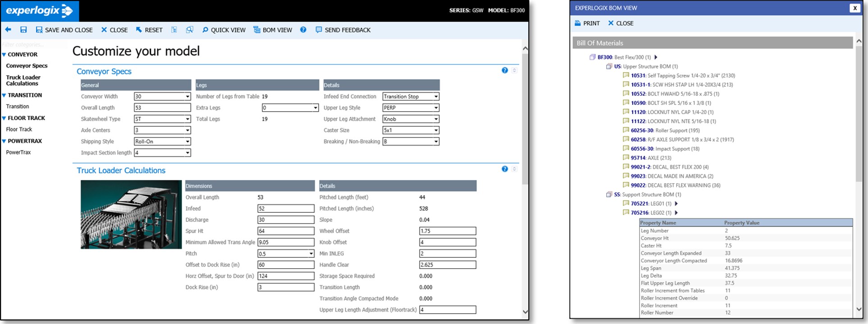Click the back arrow icon in toolbar
The width and height of the screenshot is (868, 324).
click(8, 30)
